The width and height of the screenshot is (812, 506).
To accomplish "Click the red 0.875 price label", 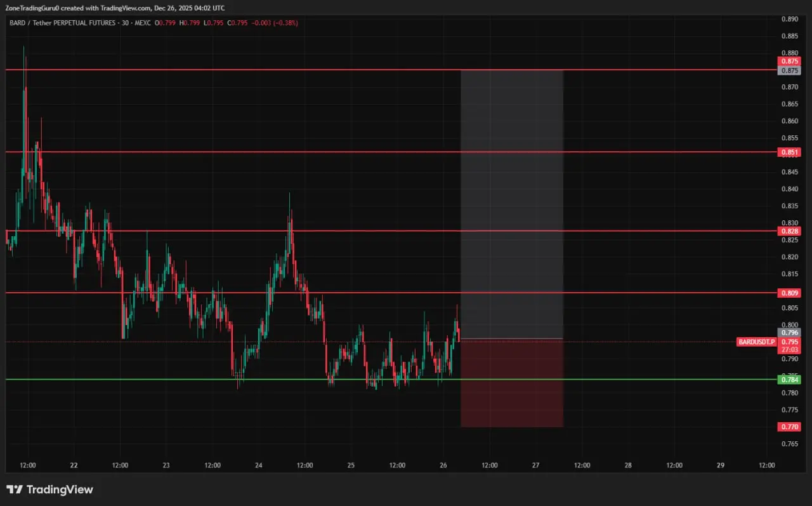I will (790, 62).
